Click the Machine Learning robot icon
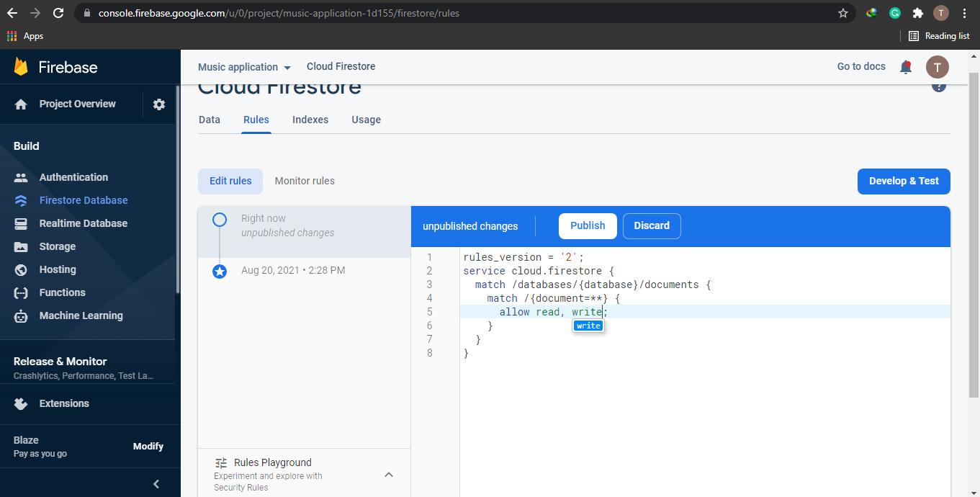This screenshot has width=980, height=497. (x=21, y=315)
